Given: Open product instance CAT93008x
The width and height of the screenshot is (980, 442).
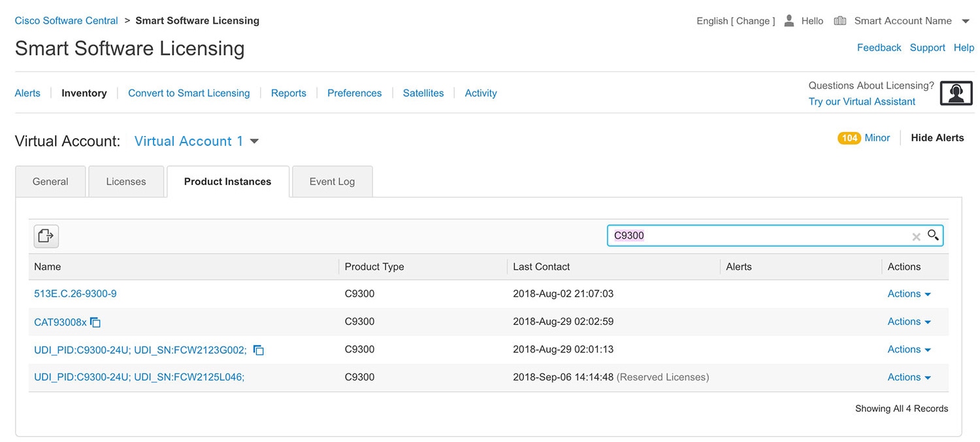Looking at the screenshot, I should 60,322.
